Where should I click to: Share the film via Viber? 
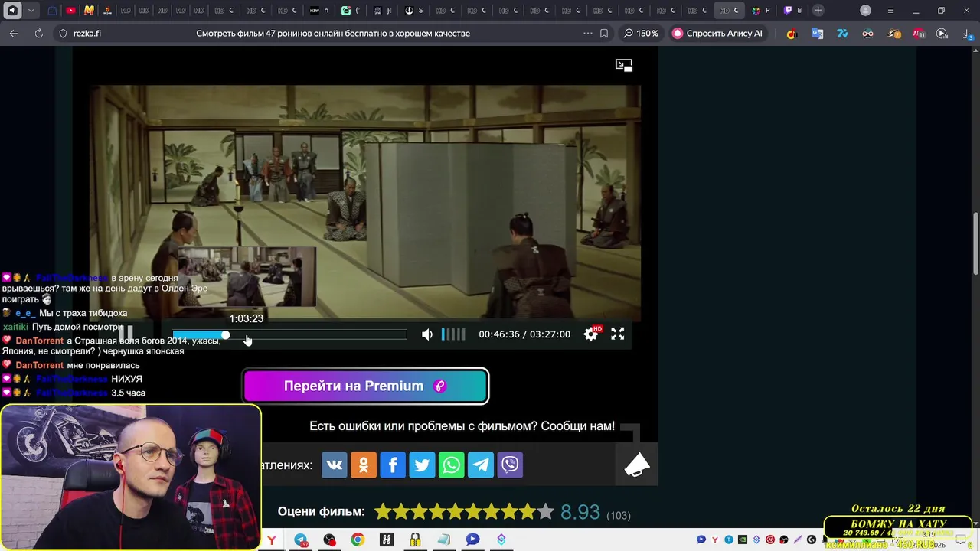[510, 465]
